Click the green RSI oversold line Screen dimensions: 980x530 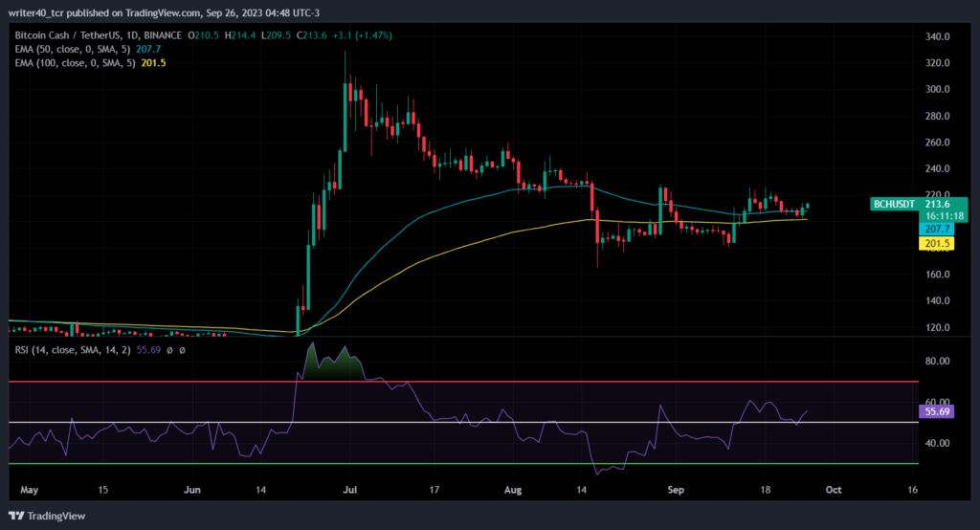click(464, 464)
